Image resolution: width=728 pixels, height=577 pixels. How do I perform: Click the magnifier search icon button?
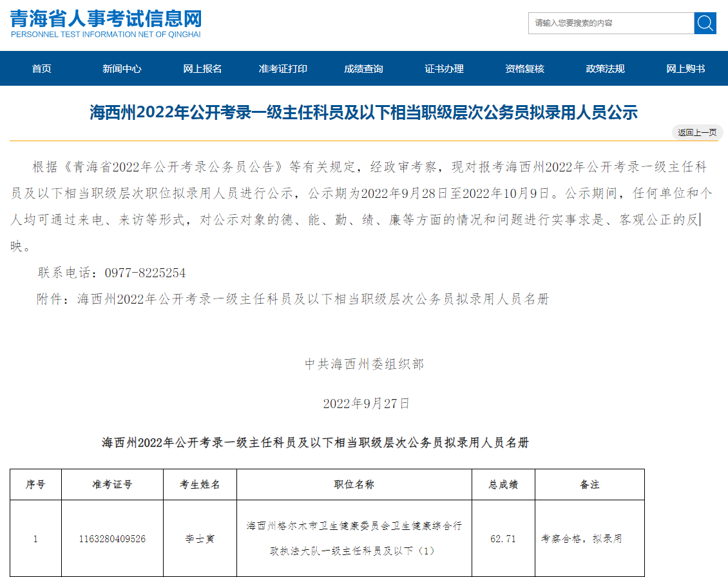(x=705, y=23)
